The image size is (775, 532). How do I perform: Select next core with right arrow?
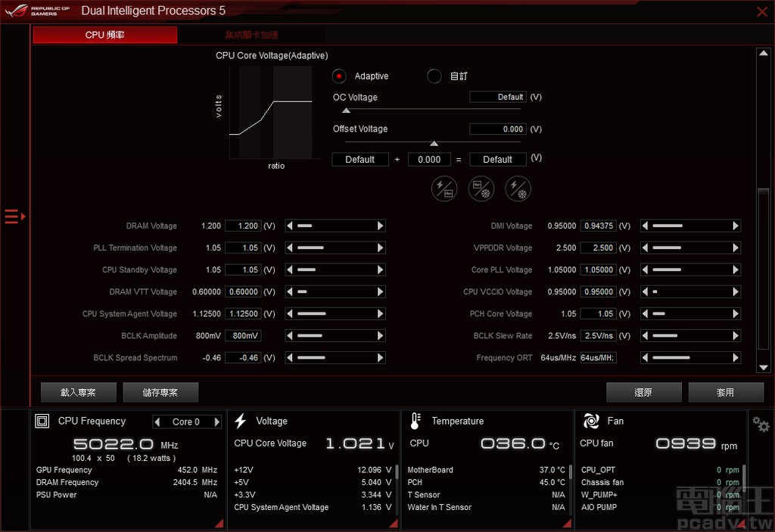coord(216,422)
